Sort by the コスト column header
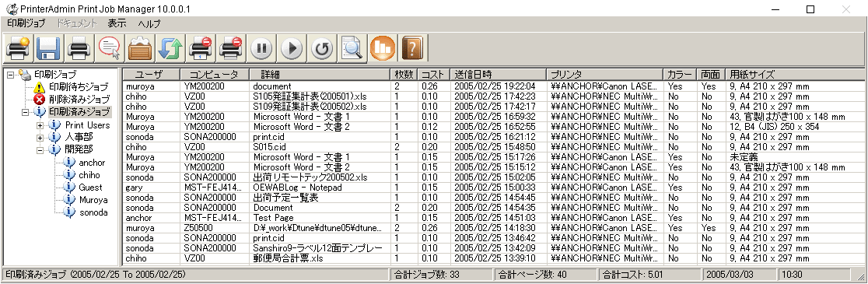 pos(433,75)
